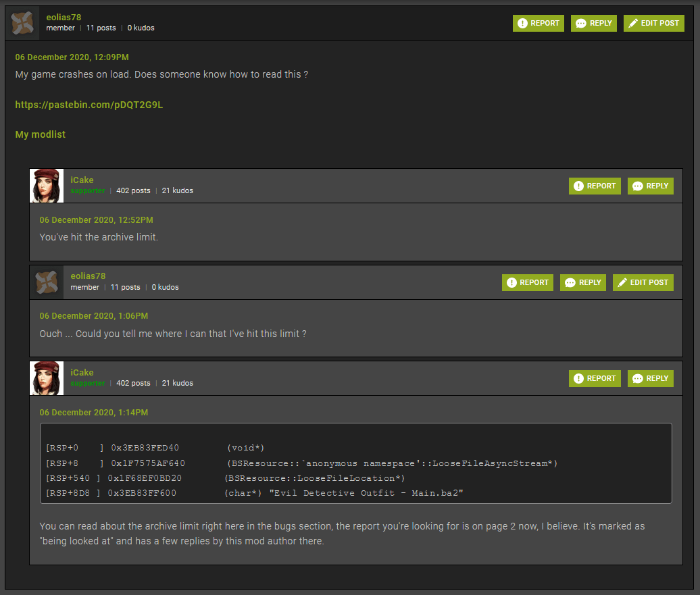Viewport: 700px width, 595px height.
Task: Open iCake's username on the 12:52PM reply
Action: click(82, 180)
